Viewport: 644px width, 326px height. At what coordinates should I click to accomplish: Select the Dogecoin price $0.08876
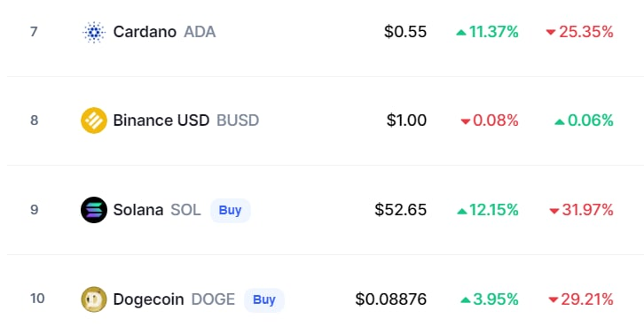click(391, 299)
